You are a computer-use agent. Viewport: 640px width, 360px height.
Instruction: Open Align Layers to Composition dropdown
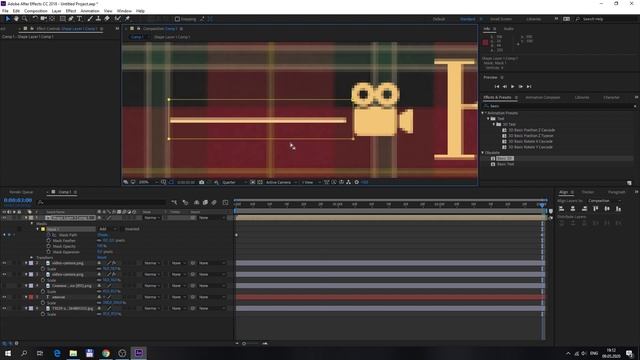(x=604, y=201)
